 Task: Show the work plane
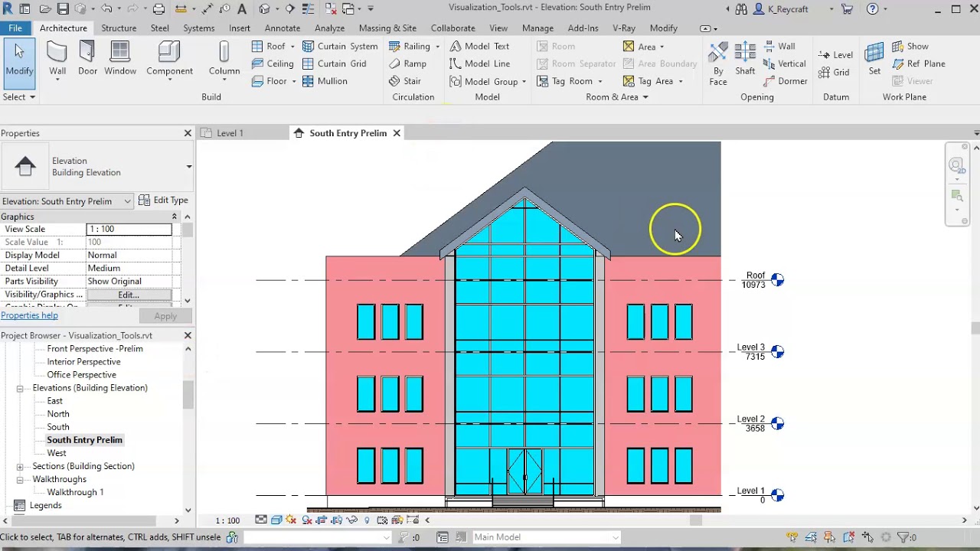(x=910, y=46)
